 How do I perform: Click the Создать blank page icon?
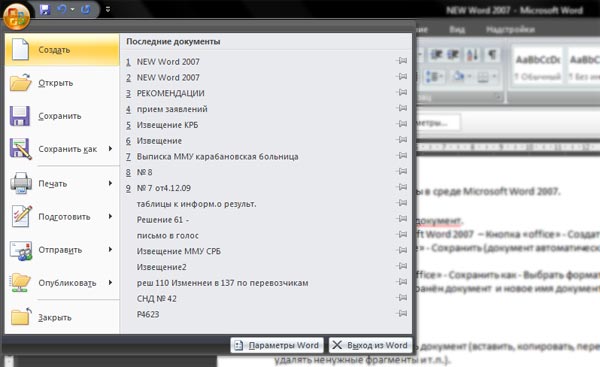[20, 49]
